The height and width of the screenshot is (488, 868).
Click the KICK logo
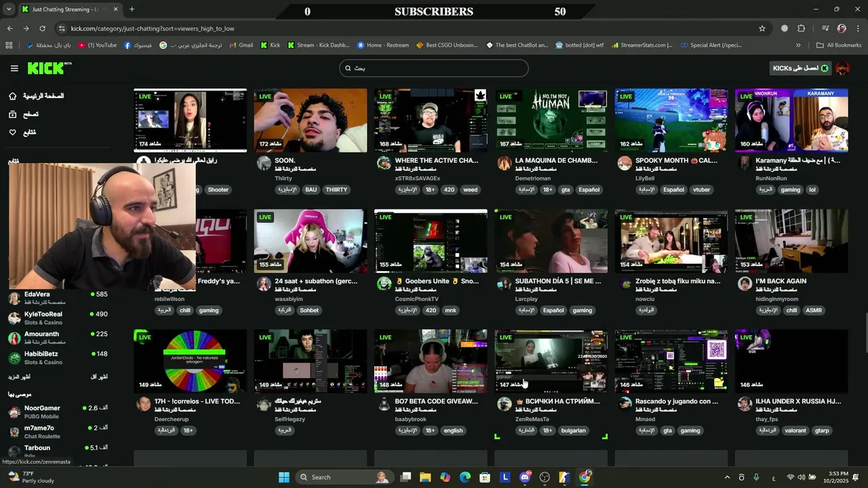pyautogui.click(x=50, y=68)
